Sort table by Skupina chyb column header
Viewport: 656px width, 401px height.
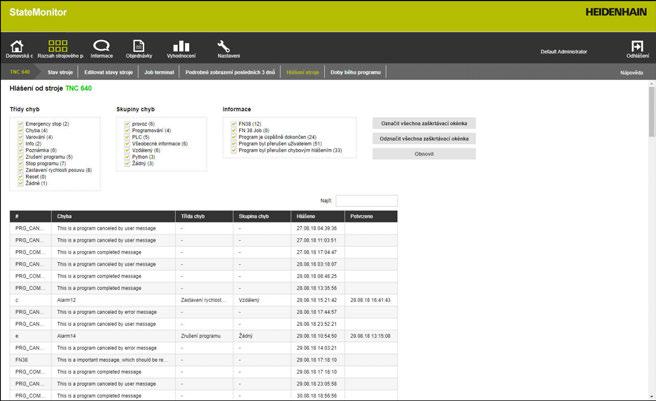262,216
